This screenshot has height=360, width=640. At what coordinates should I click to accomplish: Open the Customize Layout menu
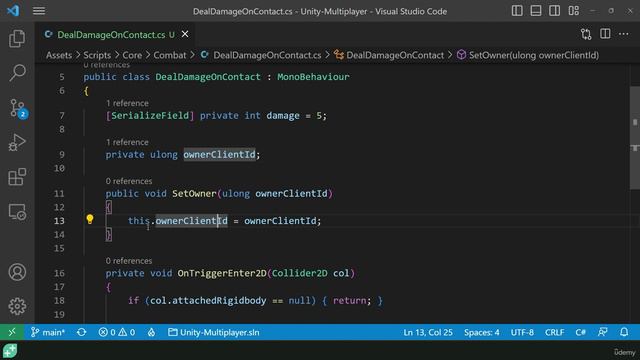pos(573,11)
